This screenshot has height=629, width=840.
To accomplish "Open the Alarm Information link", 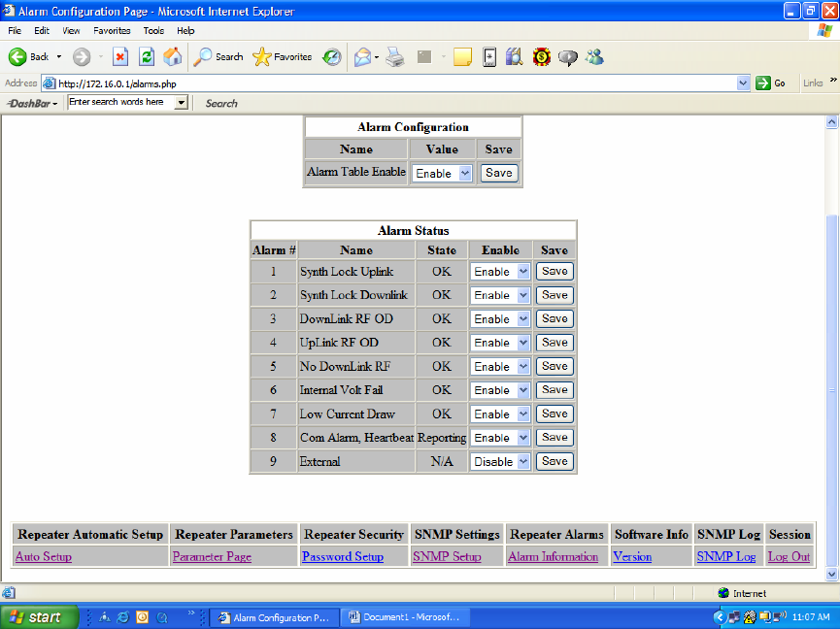I will tap(553, 557).
